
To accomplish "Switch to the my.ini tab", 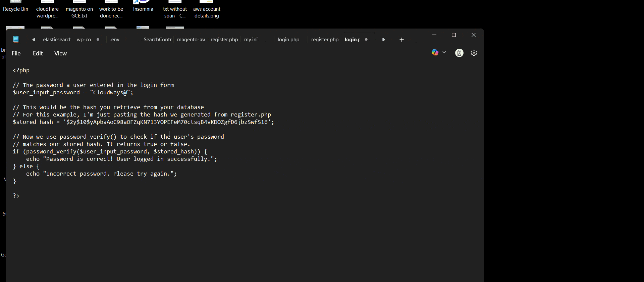I will pyautogui.click(x=251, y=40).
